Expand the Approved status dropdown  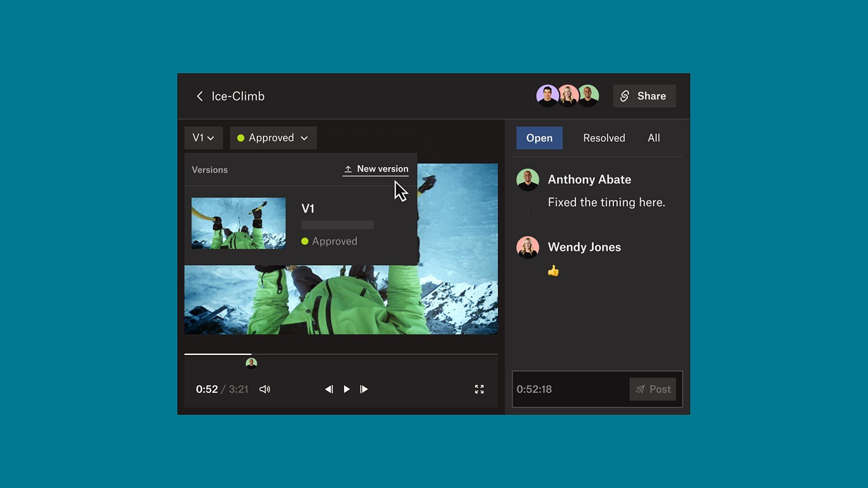[x=273, y=138]
